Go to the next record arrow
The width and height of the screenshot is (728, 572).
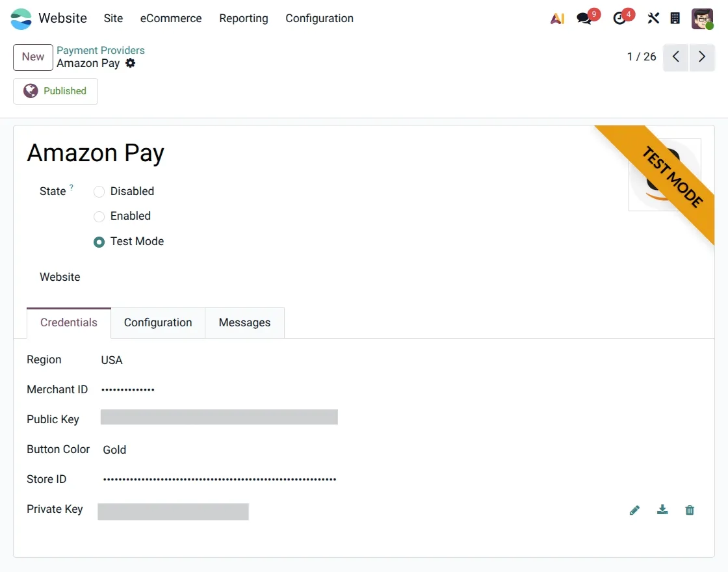[x=702, y=57]
